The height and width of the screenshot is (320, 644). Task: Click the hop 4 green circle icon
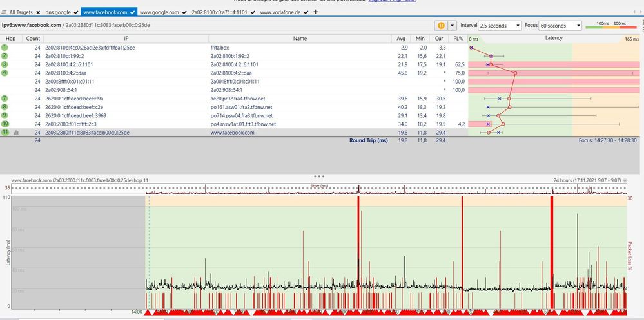coord(5,73)
